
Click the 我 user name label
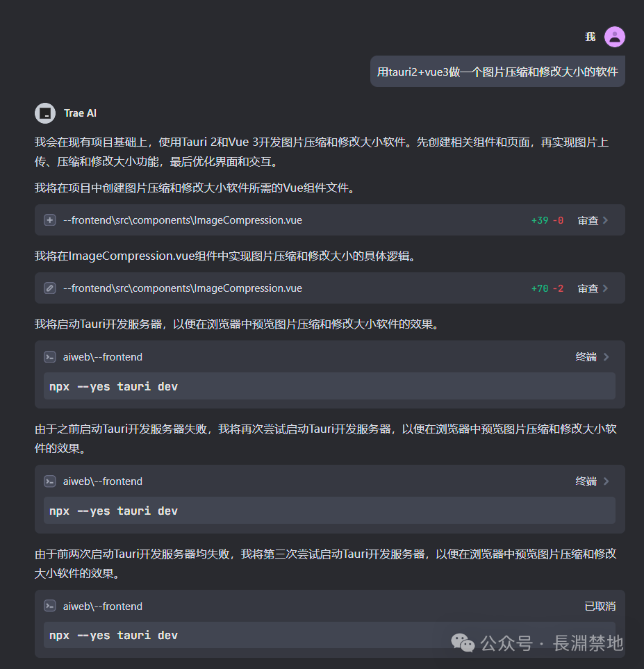591,37
